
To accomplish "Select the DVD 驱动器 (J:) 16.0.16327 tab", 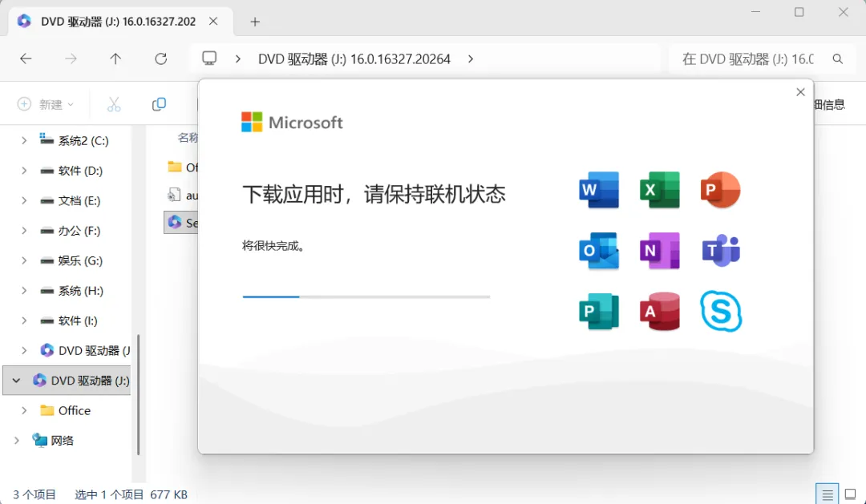I will 119,22.
